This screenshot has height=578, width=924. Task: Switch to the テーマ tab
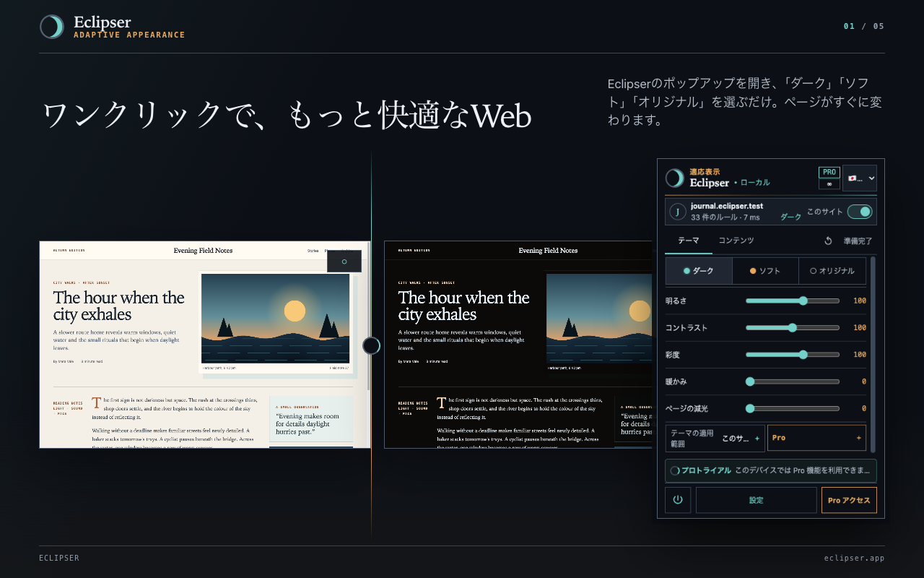[689, 241]
